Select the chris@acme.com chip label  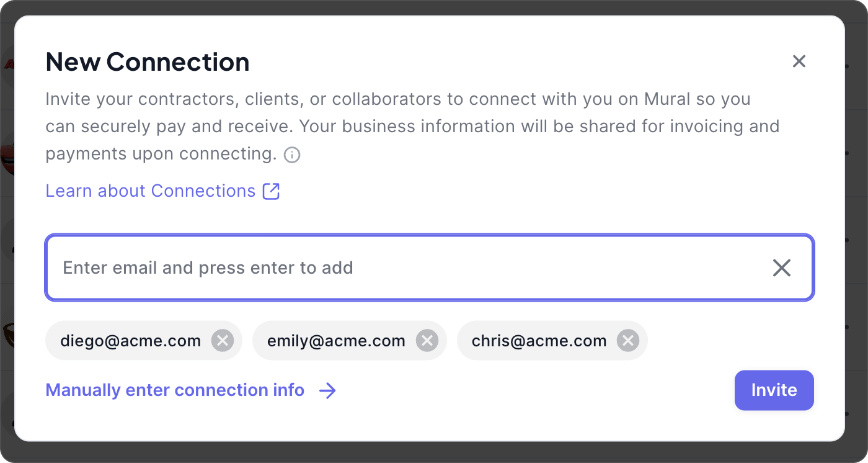pos(539,341)
